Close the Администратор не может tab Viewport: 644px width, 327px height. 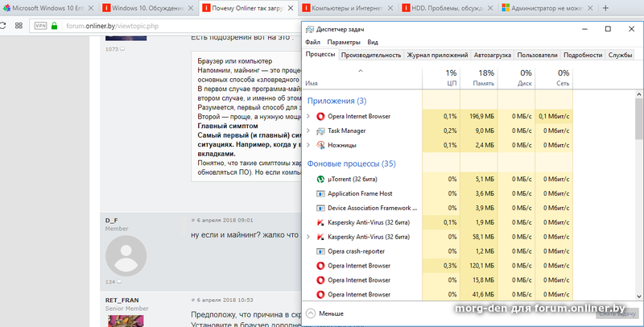(x=590, y=8)
